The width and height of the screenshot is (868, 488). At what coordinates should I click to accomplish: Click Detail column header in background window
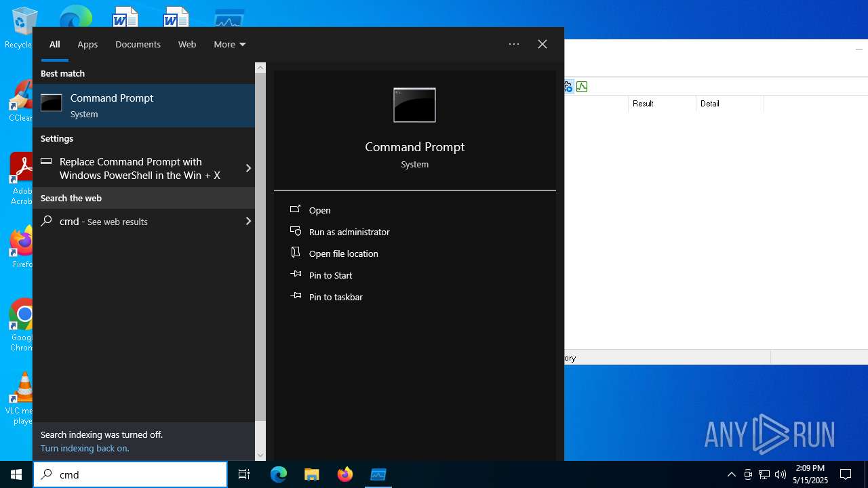730,104
